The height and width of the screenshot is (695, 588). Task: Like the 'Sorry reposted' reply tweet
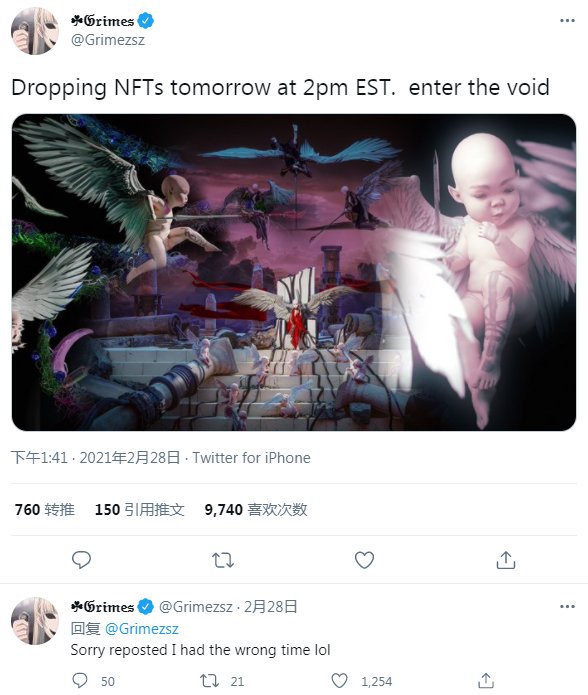coord(340,680)
